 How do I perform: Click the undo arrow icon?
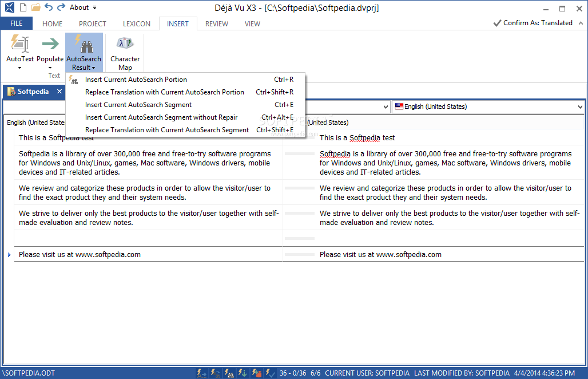click(x=49, y=7)
